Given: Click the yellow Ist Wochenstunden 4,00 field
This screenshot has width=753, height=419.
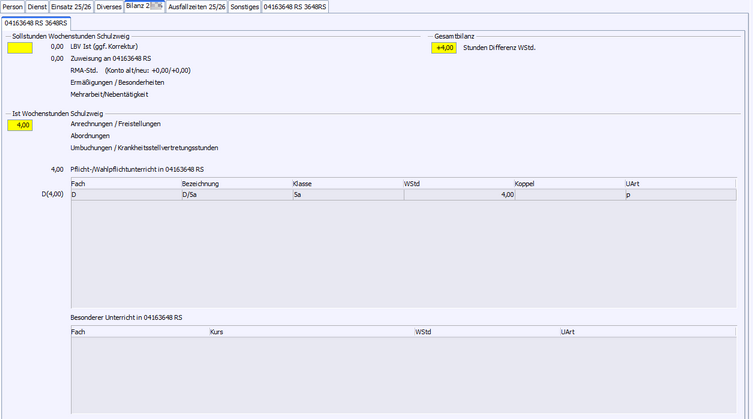Looking at the screenshot, I should tap(20, 125).
